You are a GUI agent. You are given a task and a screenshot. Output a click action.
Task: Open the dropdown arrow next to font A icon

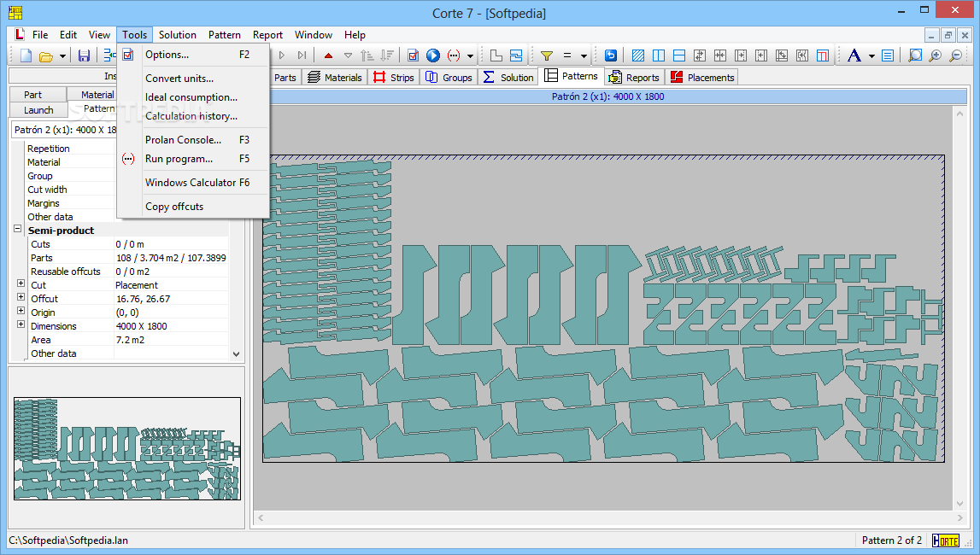point(871,56)
